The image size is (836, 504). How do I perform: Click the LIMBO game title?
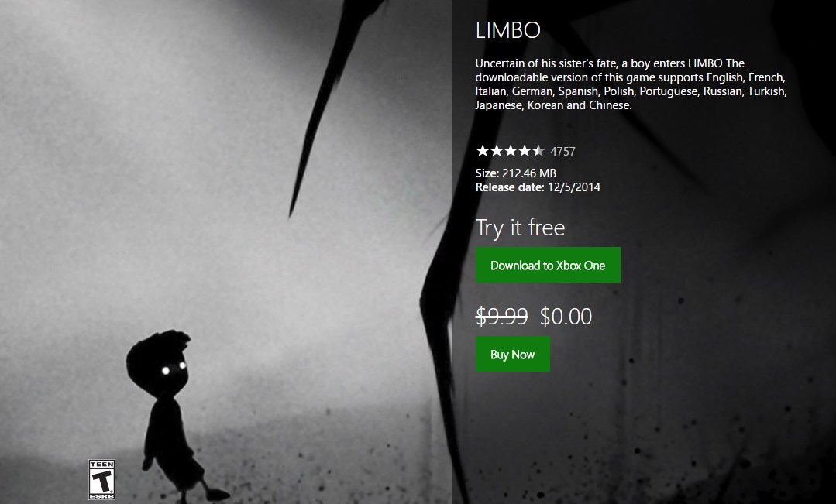[x=507, y=30]
